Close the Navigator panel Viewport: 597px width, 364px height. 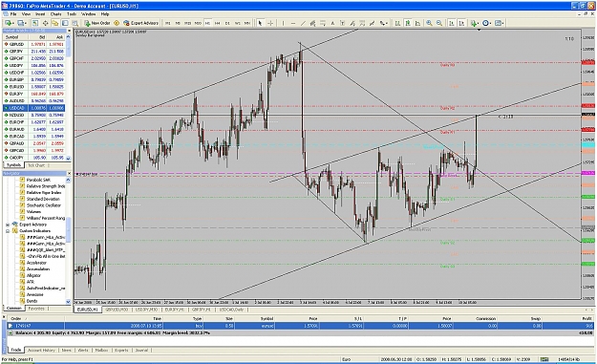(x=69, y=173)
